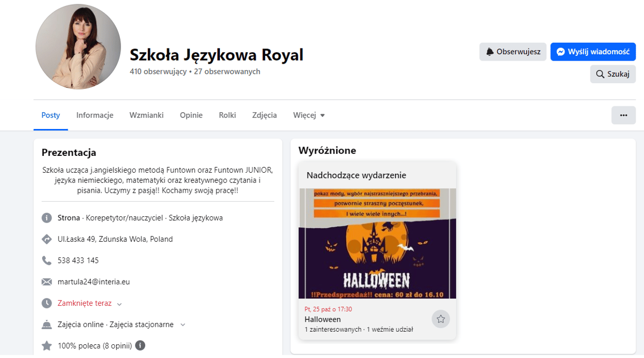Screen dimensions: 644x358
Task: Click the directions icon beside the address
Action: (47, 239)
